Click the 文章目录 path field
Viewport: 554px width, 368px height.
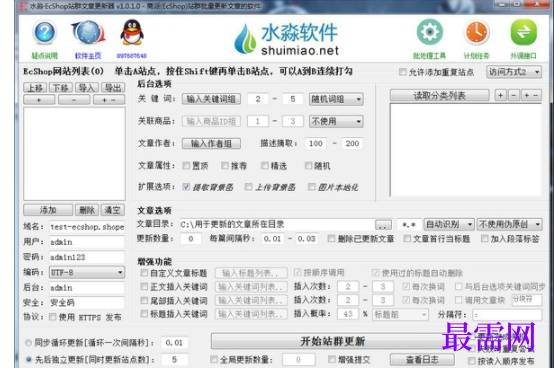(x=277, y=224)
